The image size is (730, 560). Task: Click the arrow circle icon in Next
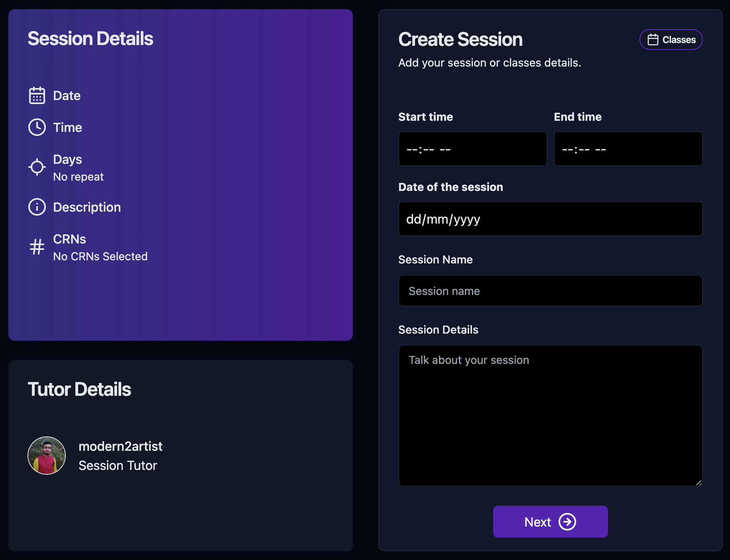pyautogui.click(x=567, y=522)
